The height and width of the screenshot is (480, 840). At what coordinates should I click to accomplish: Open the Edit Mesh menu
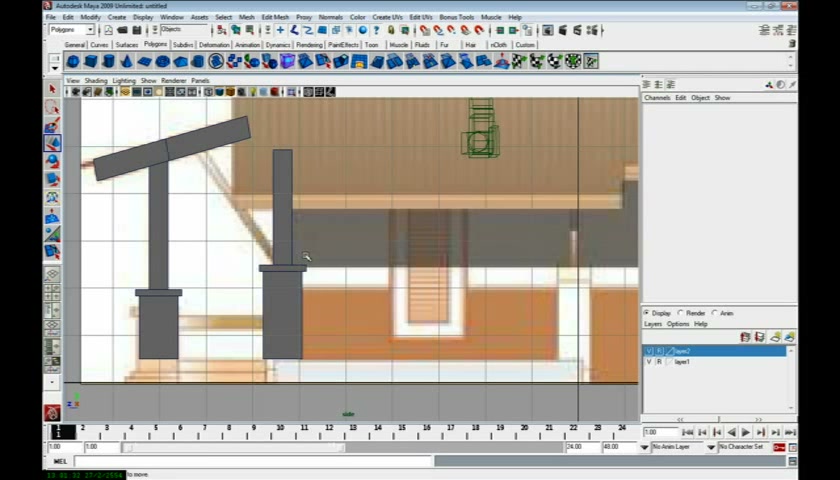(x=275, y=17)
